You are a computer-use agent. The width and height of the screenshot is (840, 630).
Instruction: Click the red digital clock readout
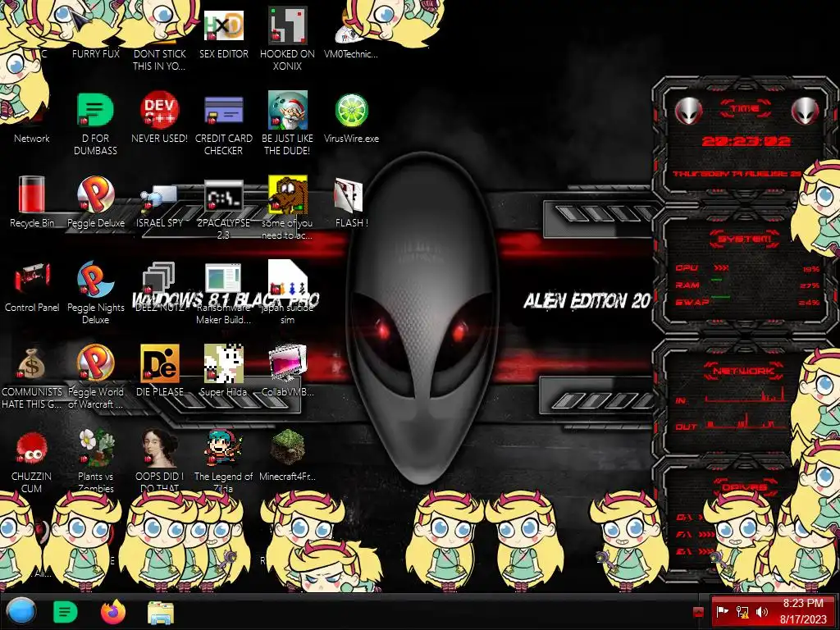[x=746, y=141]
